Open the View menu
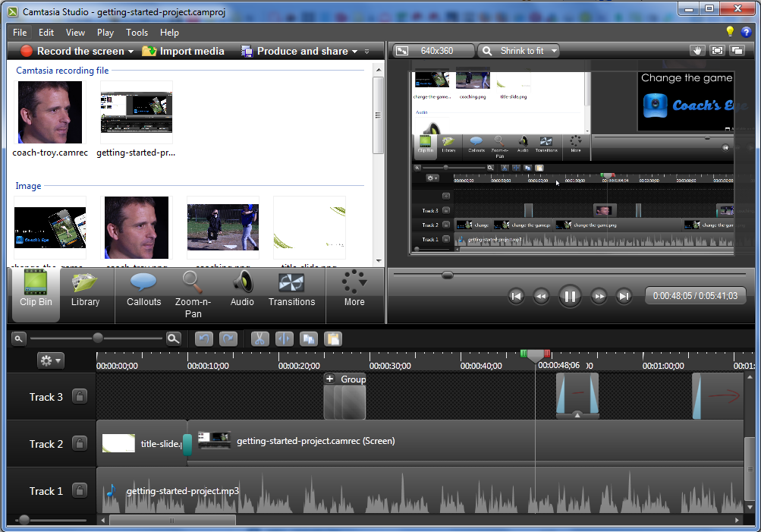Image resolution: width=761 pixels, height=532 pixels. click(x=75, y=33)
